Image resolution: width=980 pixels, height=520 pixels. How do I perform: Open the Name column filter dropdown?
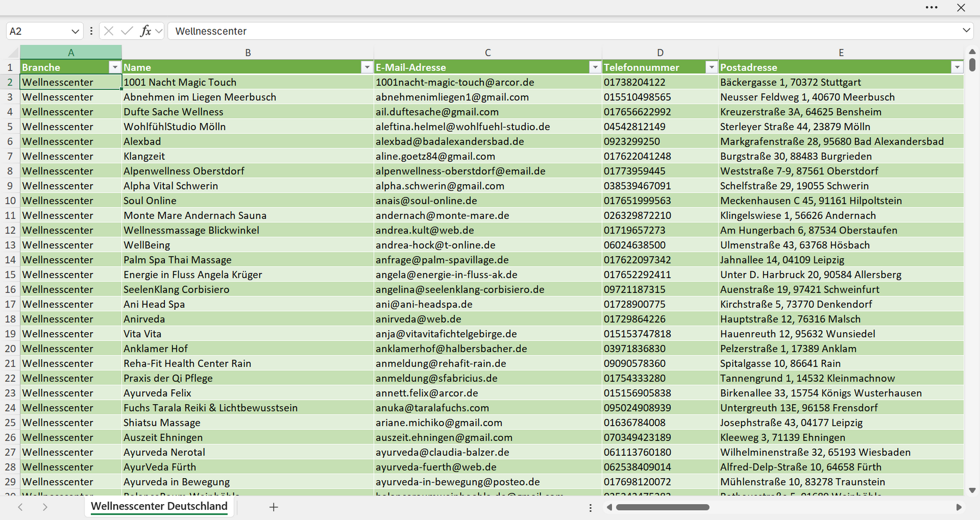pyautogui.click(x=367, y=67)
